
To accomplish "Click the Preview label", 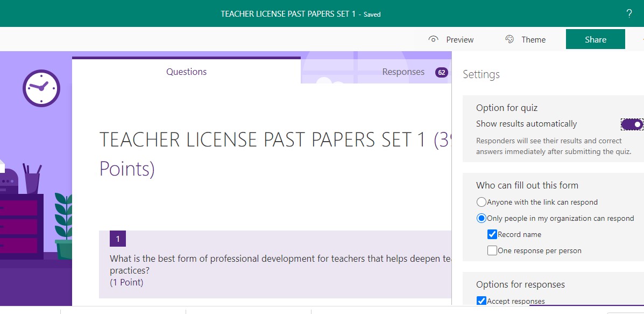I will pos(460,40).
